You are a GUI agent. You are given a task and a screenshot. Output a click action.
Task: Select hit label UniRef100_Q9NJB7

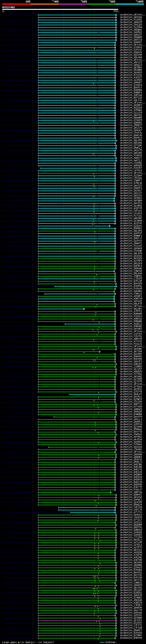tap(131, 364)
